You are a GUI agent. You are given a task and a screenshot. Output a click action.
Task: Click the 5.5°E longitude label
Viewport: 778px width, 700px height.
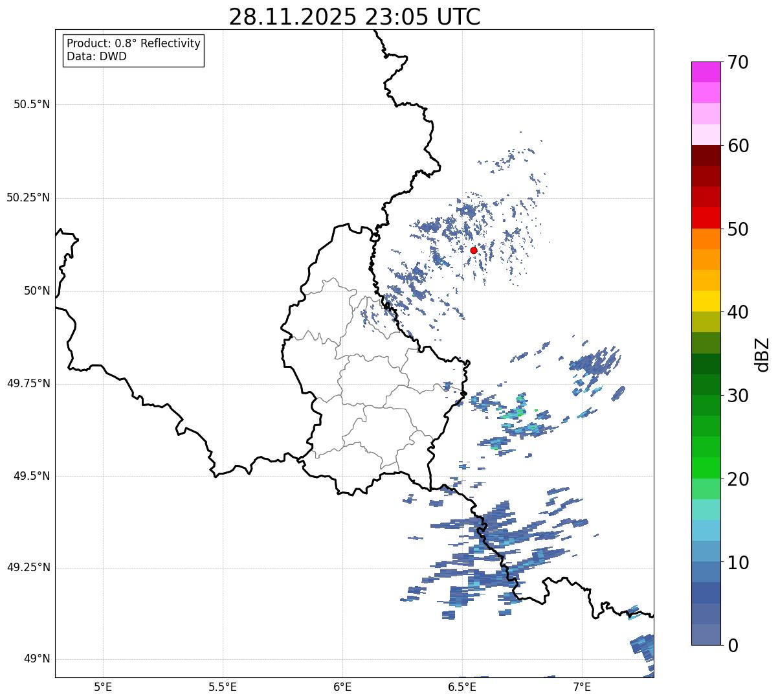[223, 686]
